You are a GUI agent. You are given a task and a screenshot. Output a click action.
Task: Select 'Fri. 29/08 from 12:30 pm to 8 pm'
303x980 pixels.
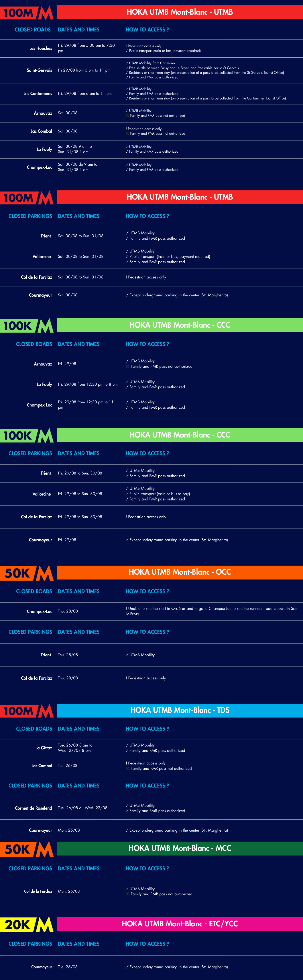pyautogui.click(x=88, y=384)
